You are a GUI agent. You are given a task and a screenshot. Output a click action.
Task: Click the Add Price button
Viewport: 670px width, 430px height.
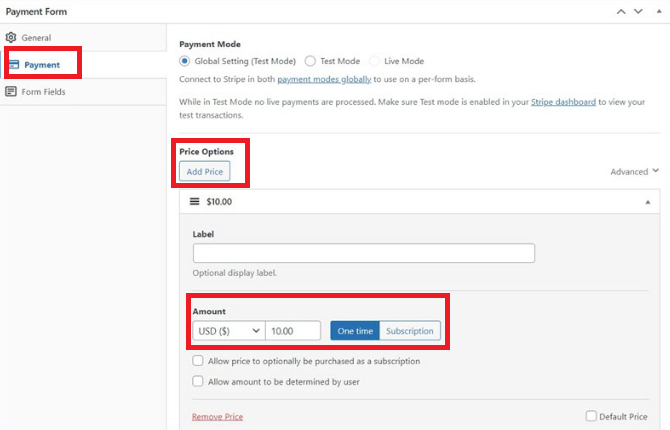click(205, 171)
